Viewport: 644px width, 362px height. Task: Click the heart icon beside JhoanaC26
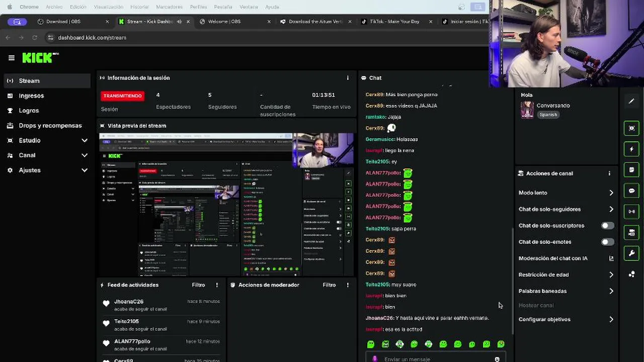coord(106,304)
